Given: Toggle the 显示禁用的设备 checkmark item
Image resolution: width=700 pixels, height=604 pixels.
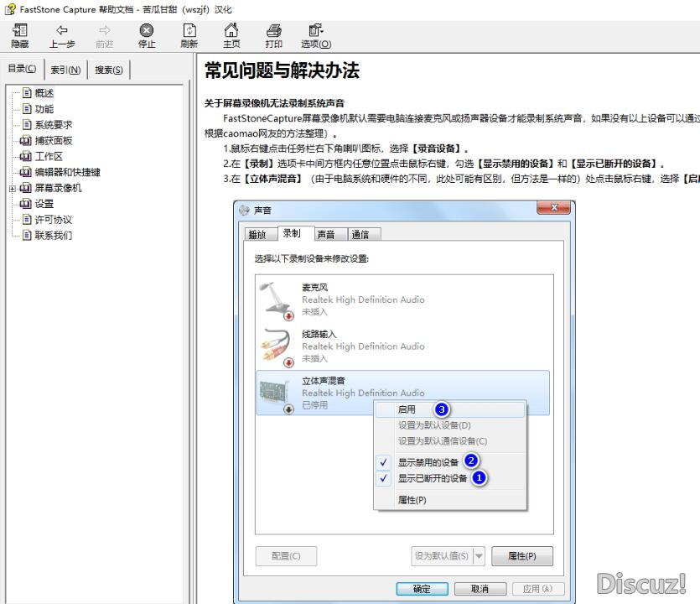Looking at the screenshot, I should (x=428, y=461).
